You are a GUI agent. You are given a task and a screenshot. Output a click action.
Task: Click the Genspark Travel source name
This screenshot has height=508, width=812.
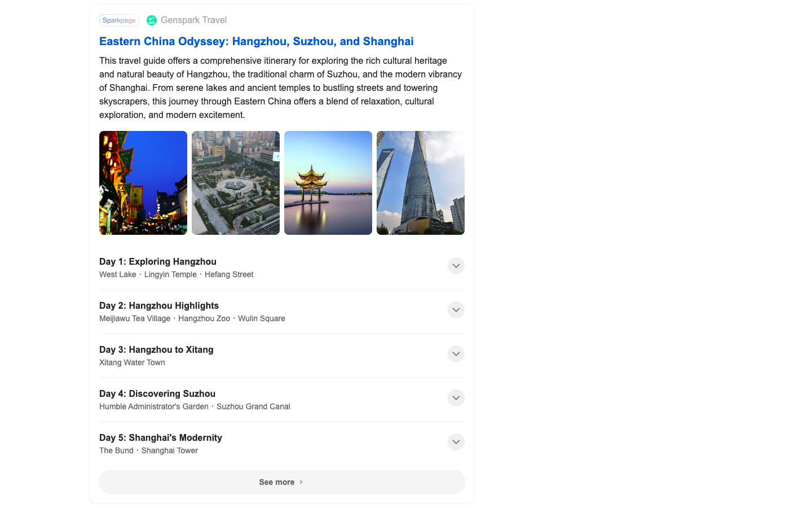[x=193, y=20]
